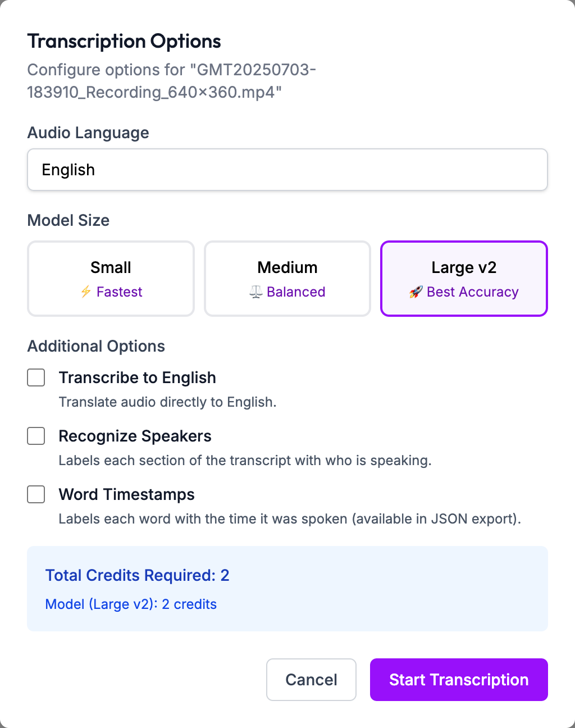Enable the Transcribe to English checkbox

point(36,377)
